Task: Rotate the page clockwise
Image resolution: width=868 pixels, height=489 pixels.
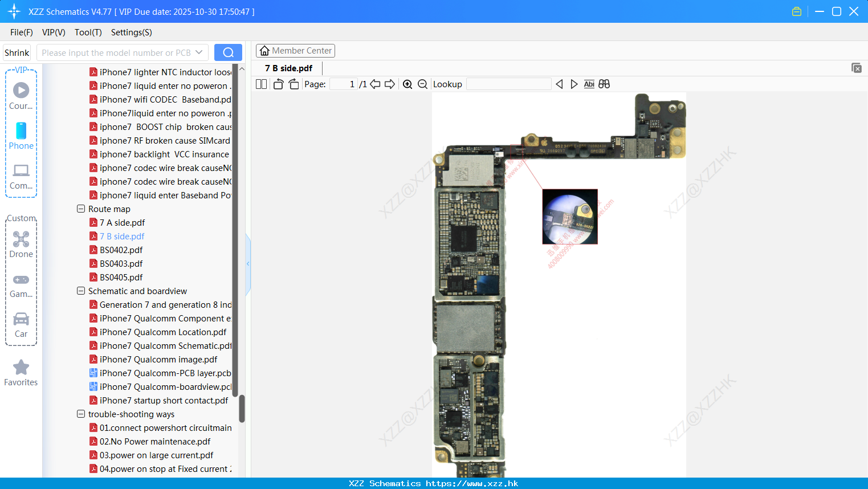Action: [294, 84]
